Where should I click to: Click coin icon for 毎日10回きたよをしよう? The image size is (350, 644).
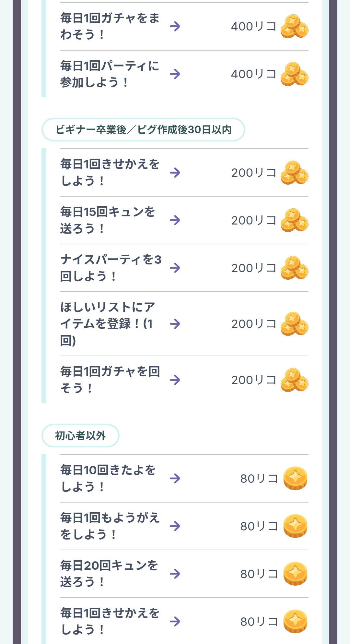tap(295, 478)
